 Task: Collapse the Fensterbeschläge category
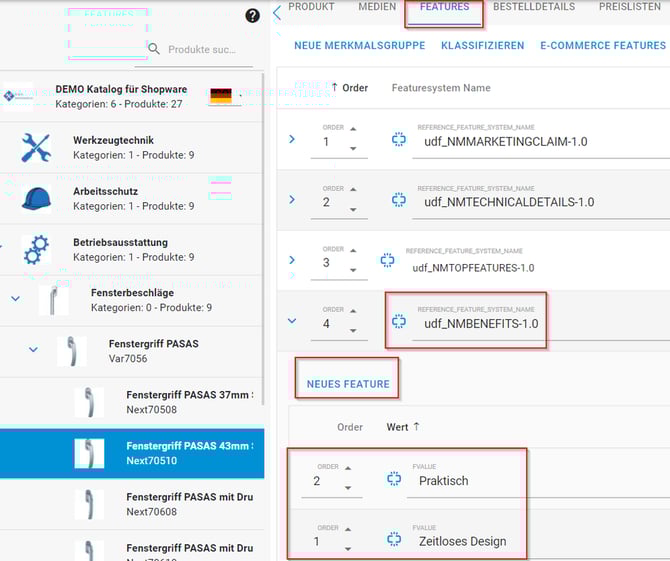tap(15, 299)
